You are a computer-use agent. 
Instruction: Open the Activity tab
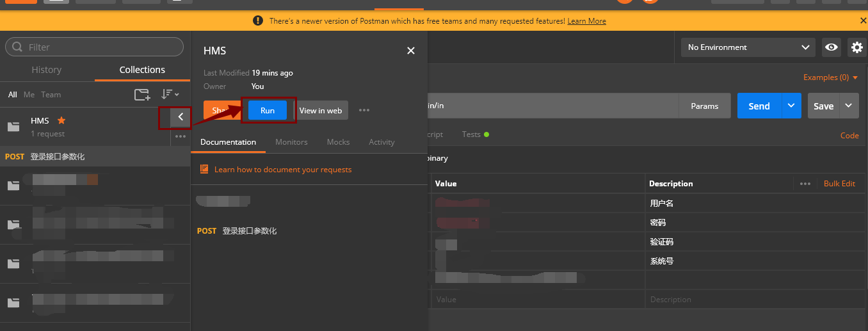[x=382, y=142]
